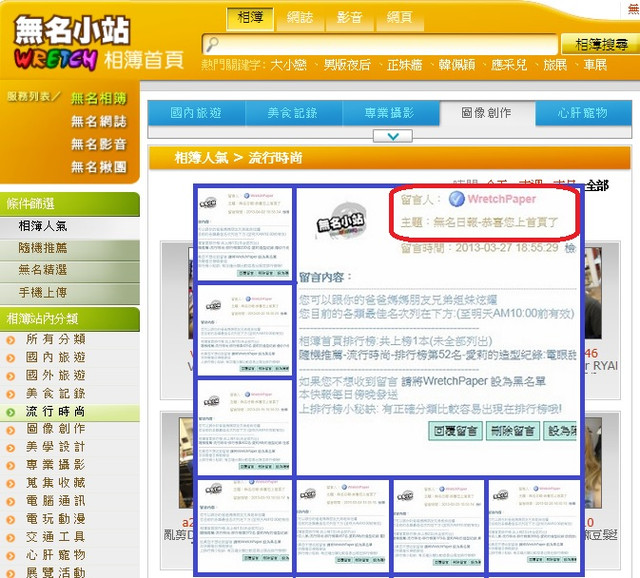Screen dimensions: 640x578
Task: Open the 國內旅遊 sidebar category
Action: [x=56, y=358]
